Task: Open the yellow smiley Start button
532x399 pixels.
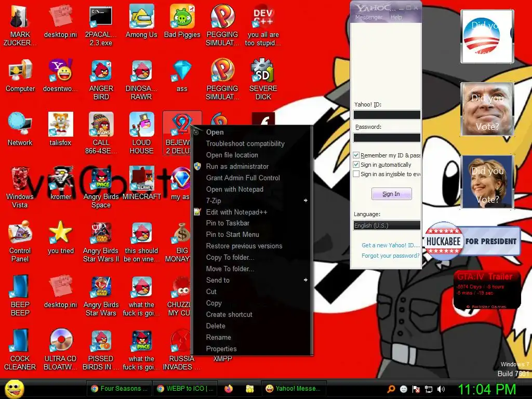Action: [14, 389]
